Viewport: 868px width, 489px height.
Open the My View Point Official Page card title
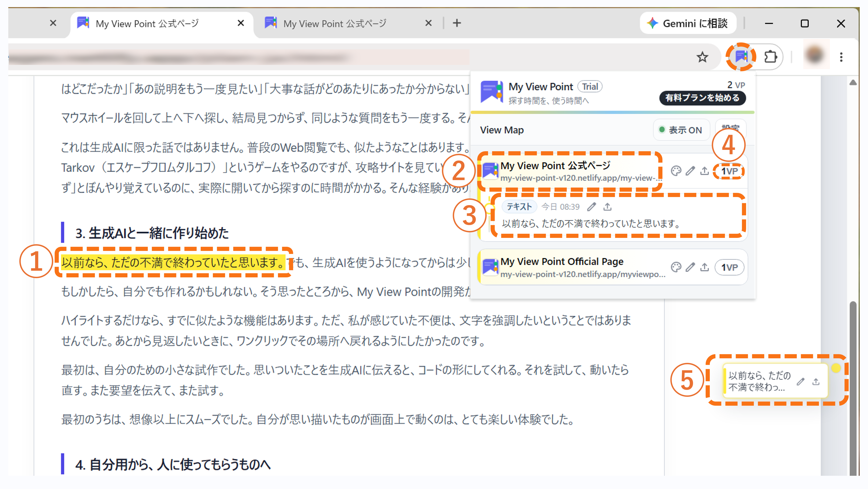(562, 261)
